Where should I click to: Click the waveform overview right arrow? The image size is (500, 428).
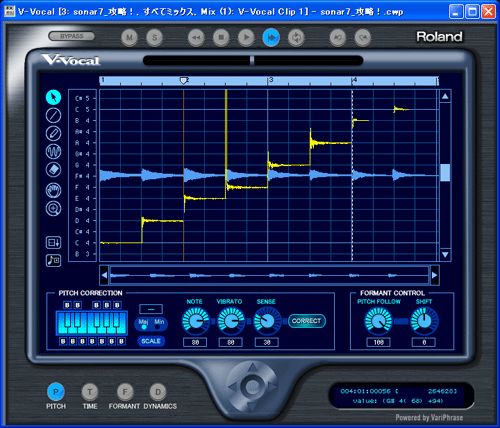pyautogui.click(x=435, y=275)
